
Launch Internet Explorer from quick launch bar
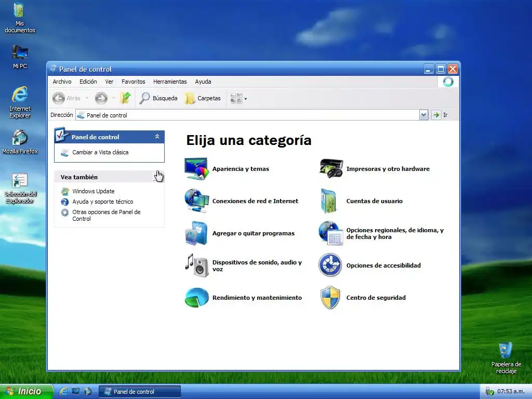pyautogui.click(x=63, y=391)
